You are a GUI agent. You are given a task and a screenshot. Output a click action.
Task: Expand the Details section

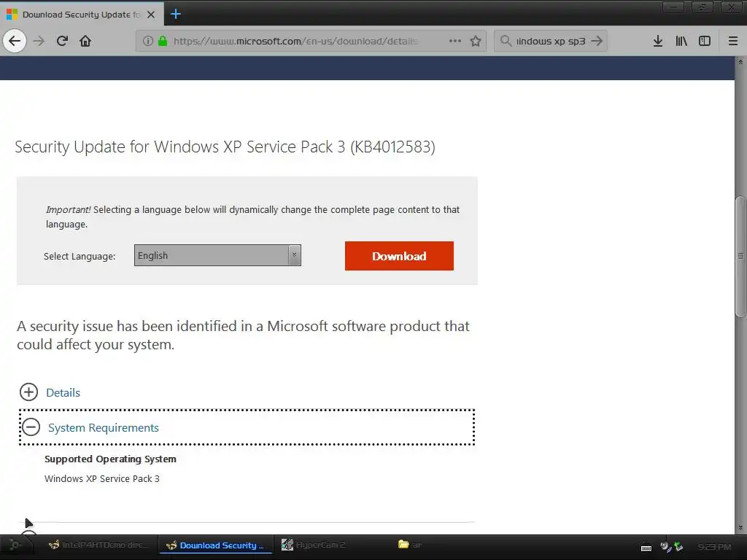(x=63, y=392)
